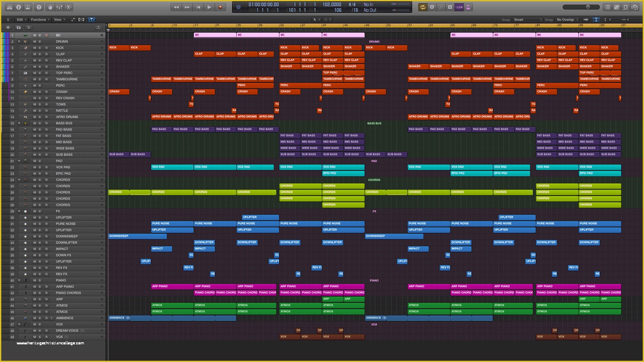Collapse the CHORDS track stack on track 24

click(19, 180)
